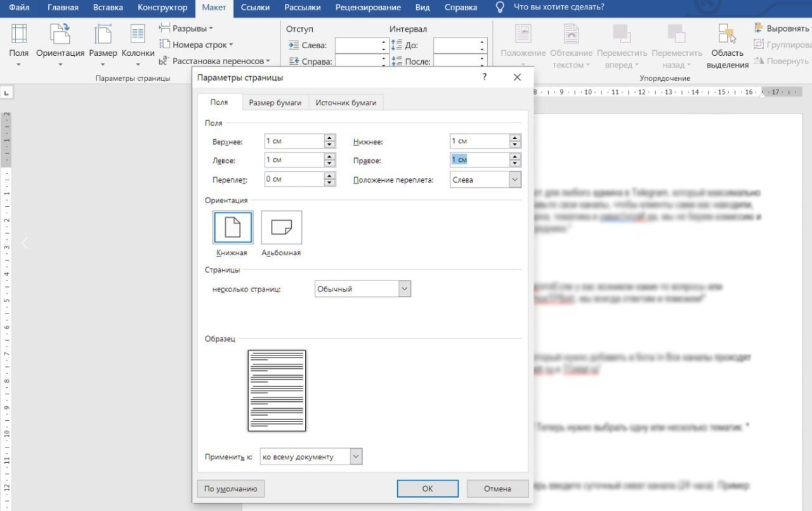Image resolution: width=812 pixels, height=511 pixels.
Task: Expand the Применить к dropdown
Action: click(x=356, y=456)
